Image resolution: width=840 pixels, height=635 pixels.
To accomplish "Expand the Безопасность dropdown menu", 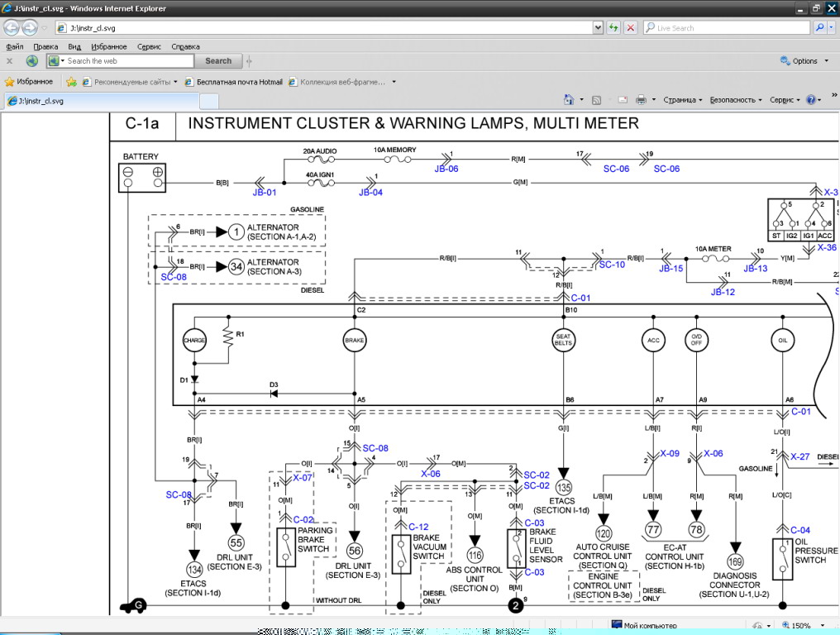I will point(735,100).
